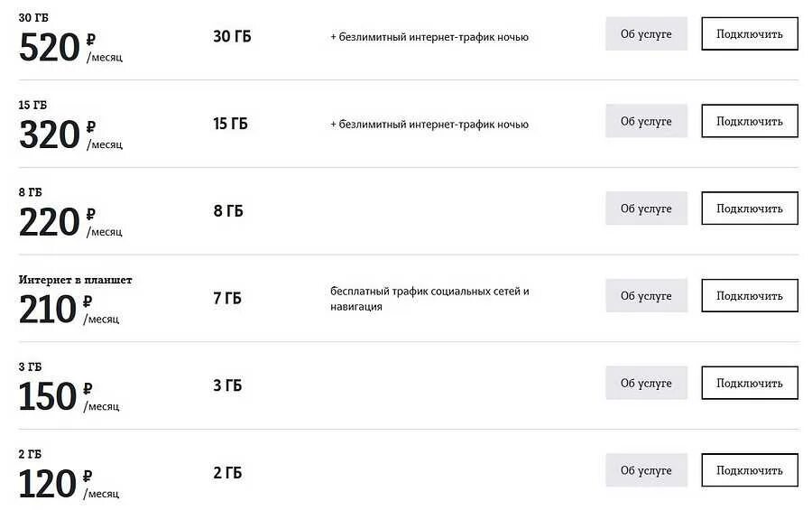This screenshot has height=510, width=812.
Task: Click 'Подключить' for the 3 ГБ plan
Action: (x=750, y=383)
